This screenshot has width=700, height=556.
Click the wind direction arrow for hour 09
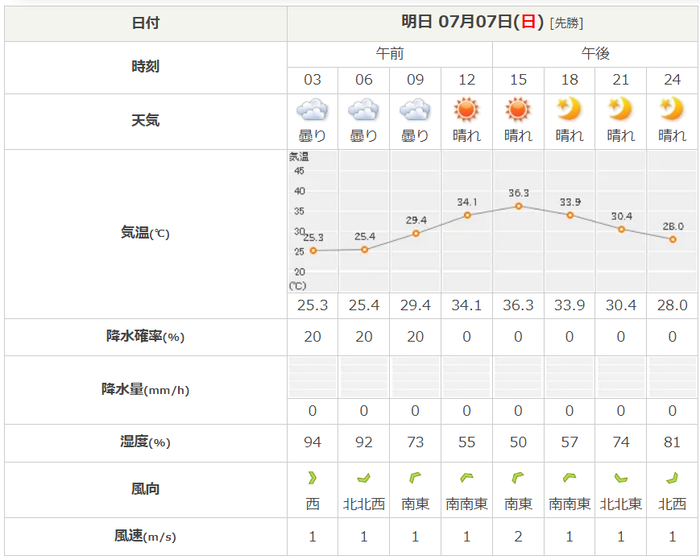click(x=415, y=478)
